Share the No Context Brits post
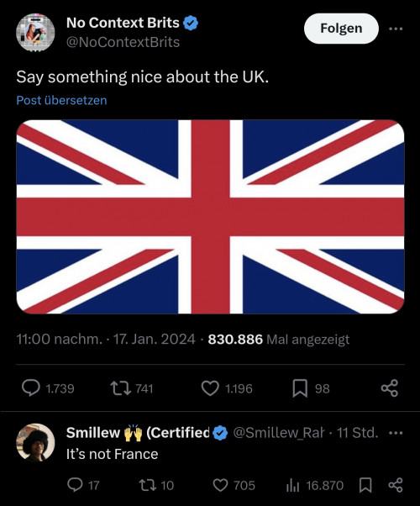 pyautogui.click(x=390, y=388)
